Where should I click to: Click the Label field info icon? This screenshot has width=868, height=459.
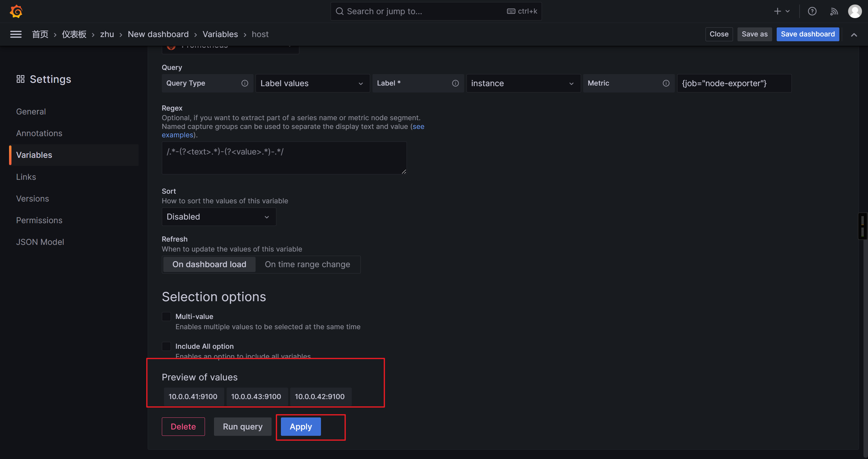pyautogui.click(x=455, y=83)
